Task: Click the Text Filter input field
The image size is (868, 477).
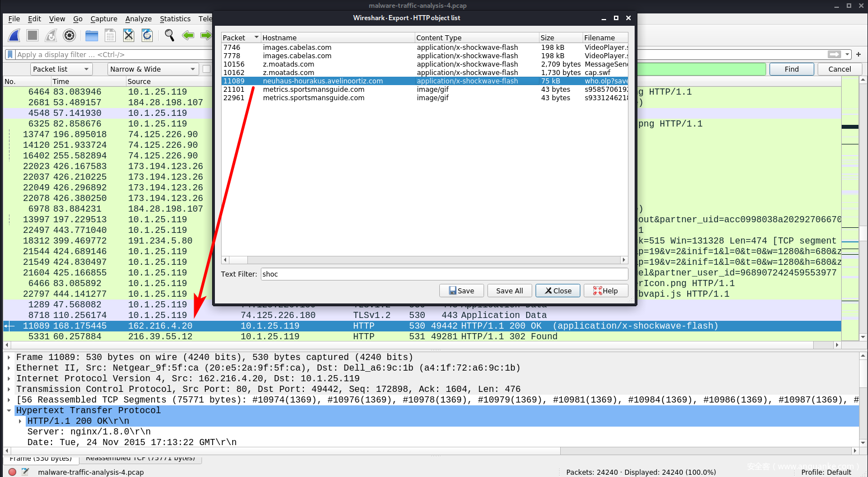Action: tap(444, 274)
